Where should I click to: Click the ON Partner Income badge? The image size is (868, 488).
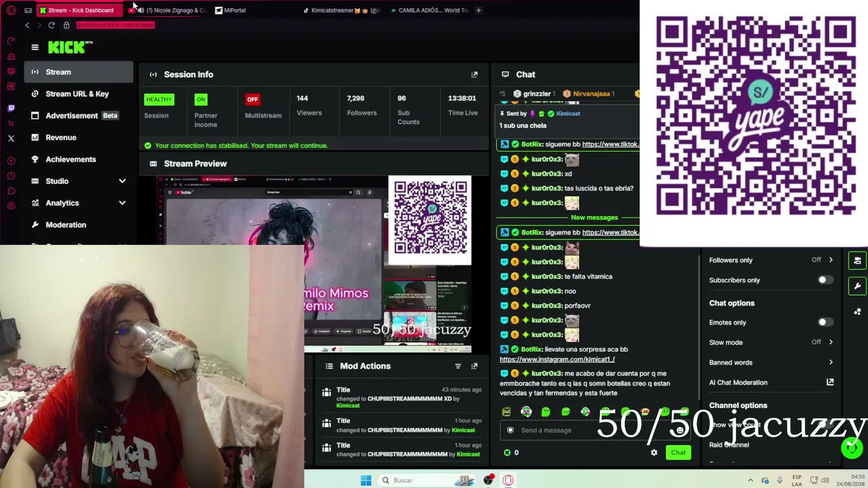point(201,100)
